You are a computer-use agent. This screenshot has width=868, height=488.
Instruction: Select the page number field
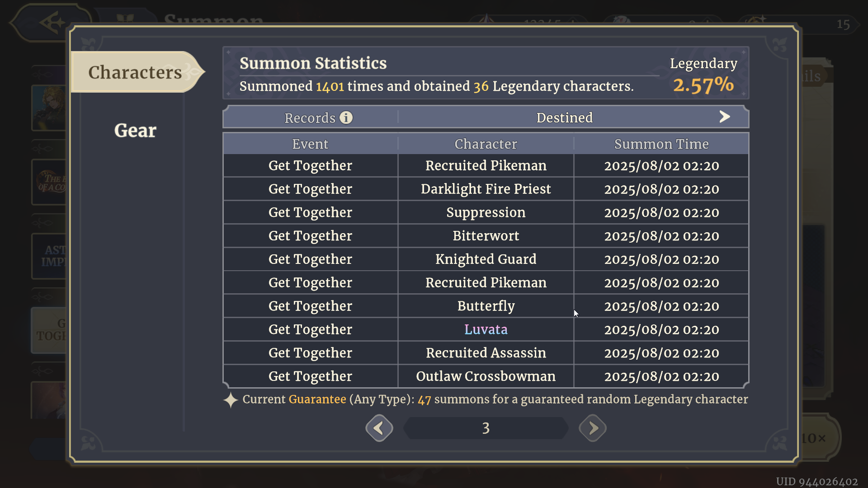click(486, 428)
